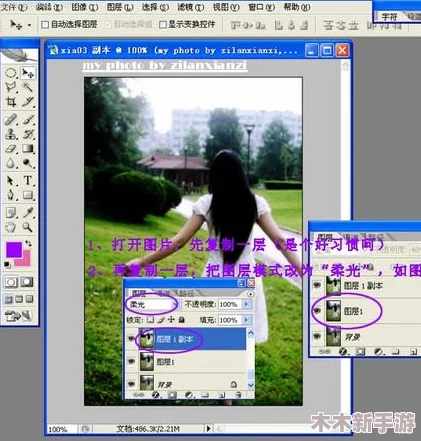Select the Hand tool
Image resolution: width=421 pixels, height=441 pixels.
coord(11,227)
